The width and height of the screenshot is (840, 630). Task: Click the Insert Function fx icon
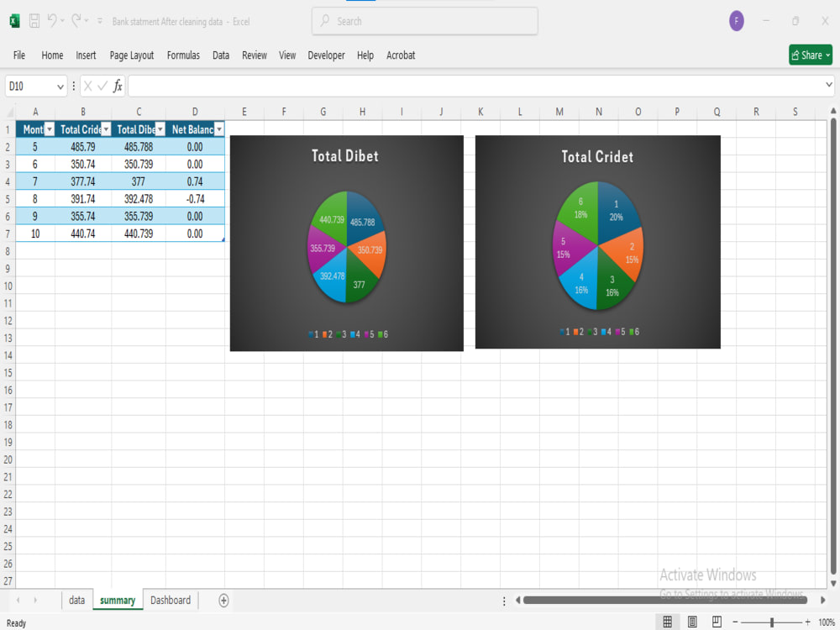point(118,87)
